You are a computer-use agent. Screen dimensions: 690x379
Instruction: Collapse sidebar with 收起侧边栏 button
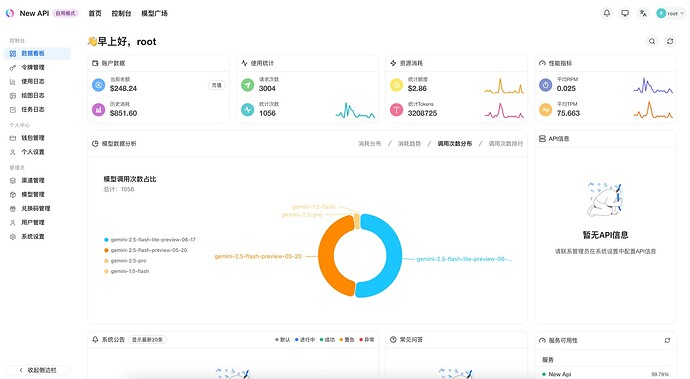[x=37, y=370]
